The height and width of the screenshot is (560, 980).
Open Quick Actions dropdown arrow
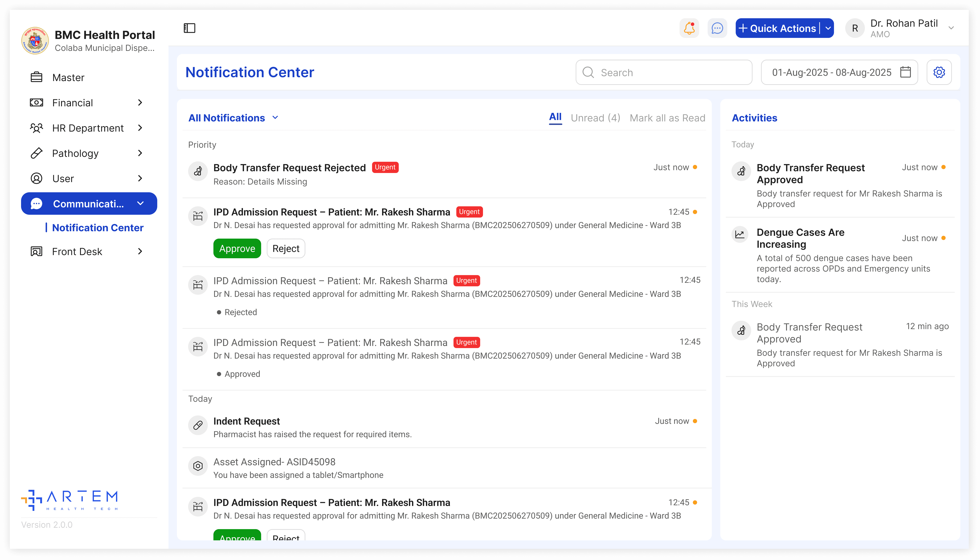tap(828, 28)
